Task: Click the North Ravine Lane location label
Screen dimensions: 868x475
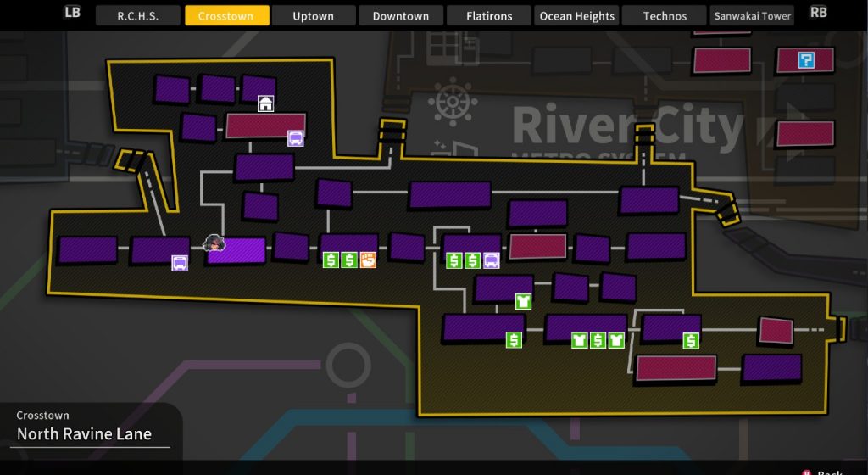Action: 84,434
